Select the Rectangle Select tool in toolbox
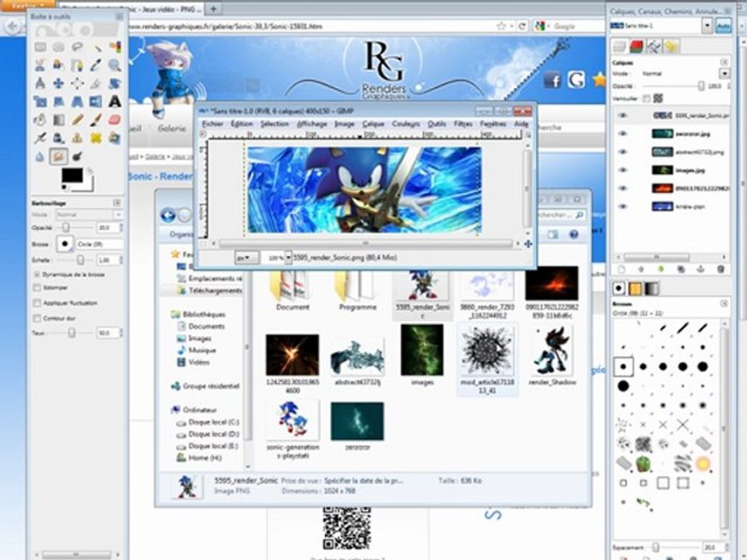This screenshot has width=747, height=560. [40, 47]
